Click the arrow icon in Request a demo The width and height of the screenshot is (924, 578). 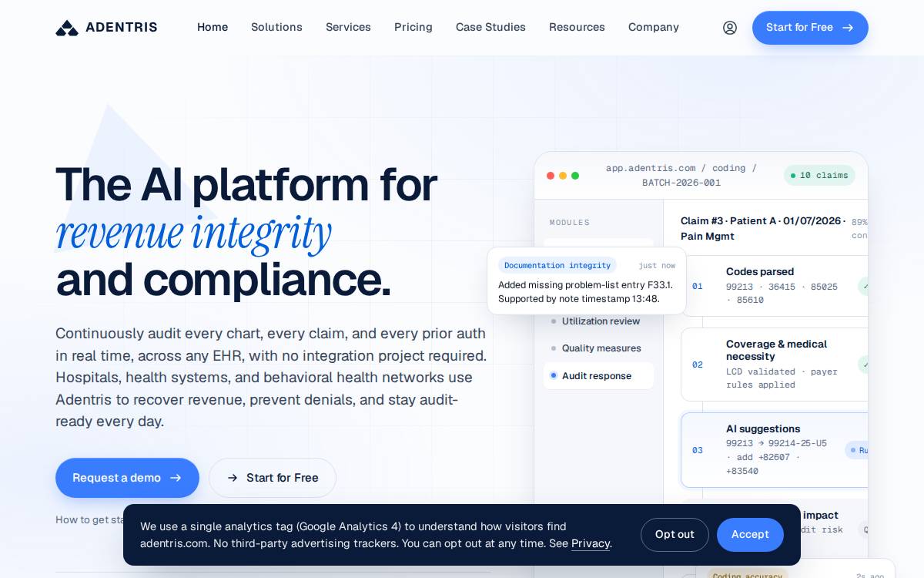(176, 478)
